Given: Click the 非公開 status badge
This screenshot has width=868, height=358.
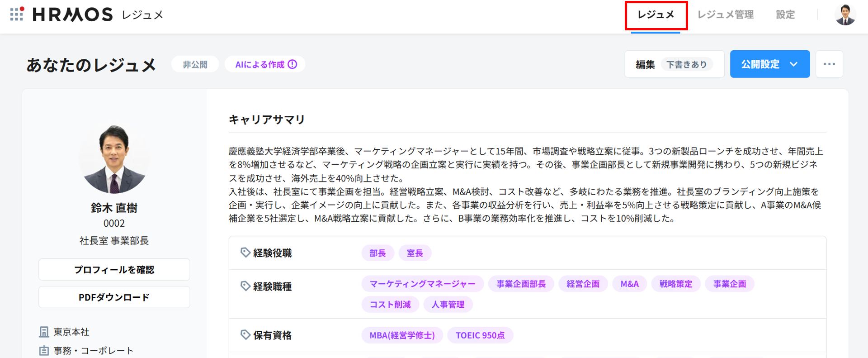Looking at the screenshot, I should (x=195, y=64).
